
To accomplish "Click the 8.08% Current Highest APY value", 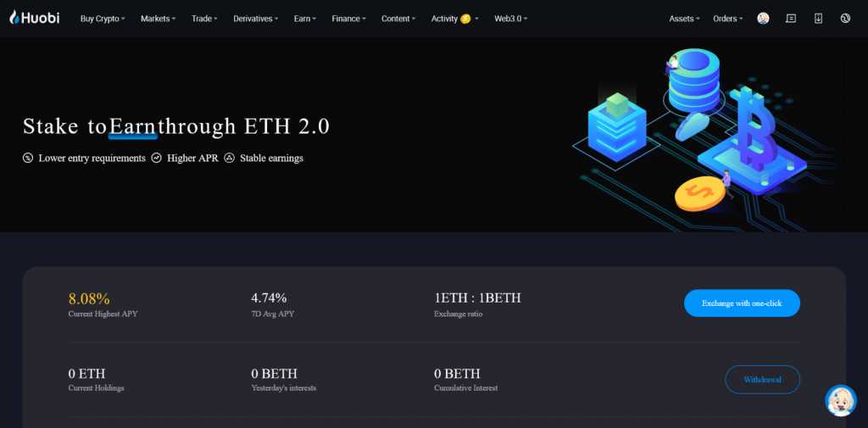I will click(x=89, y=298).
